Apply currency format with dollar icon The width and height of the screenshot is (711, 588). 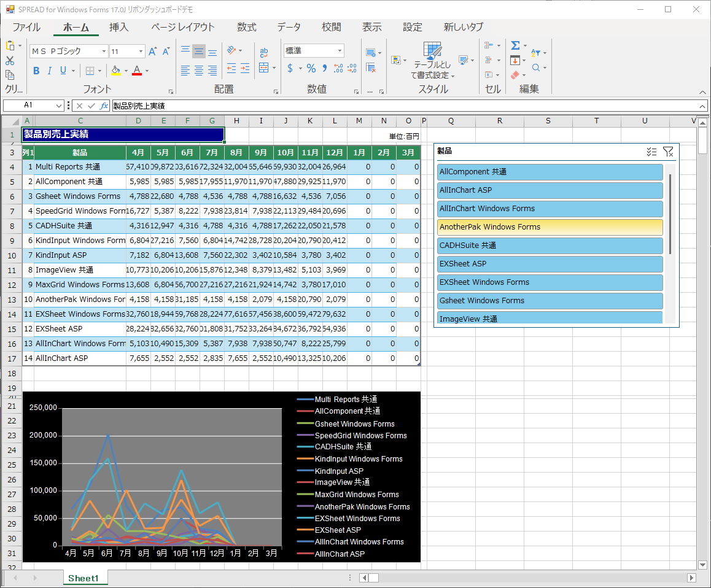(x=290, y=69)
